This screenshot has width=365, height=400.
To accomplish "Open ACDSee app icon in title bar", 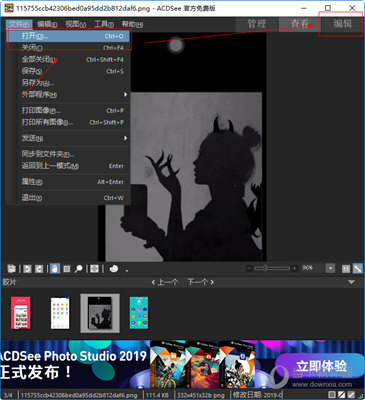I will (x=9, y=8).
